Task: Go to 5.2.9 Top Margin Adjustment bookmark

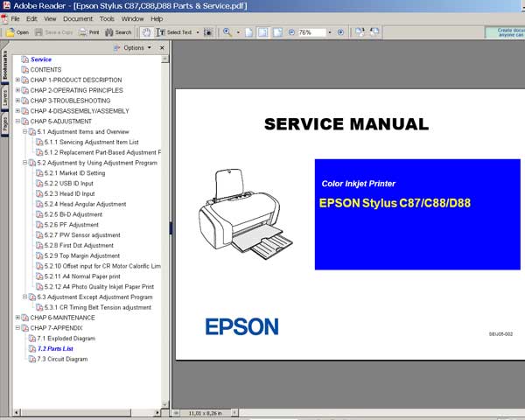Action: coord(82,255)
